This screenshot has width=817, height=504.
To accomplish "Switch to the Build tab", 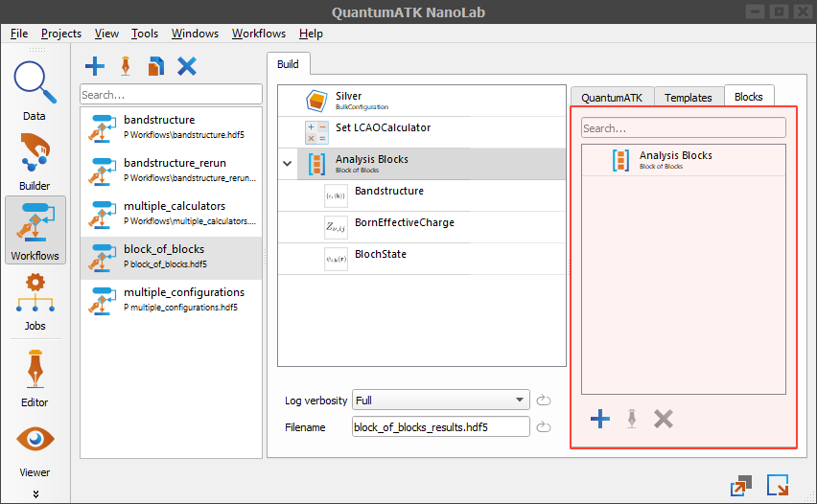I will pos(288,64).
